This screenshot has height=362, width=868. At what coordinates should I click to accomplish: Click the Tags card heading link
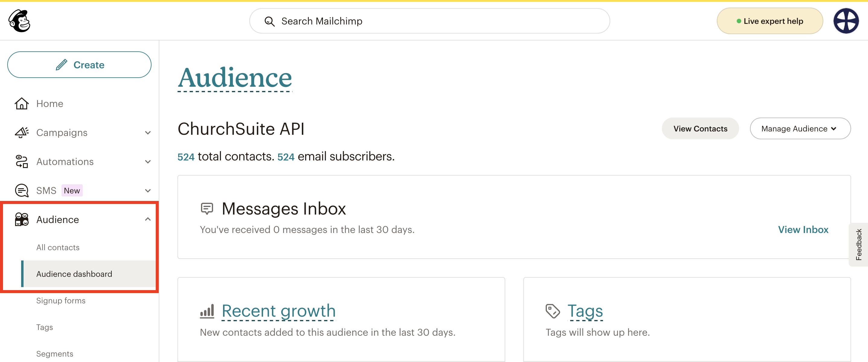(x=585, y=311)
